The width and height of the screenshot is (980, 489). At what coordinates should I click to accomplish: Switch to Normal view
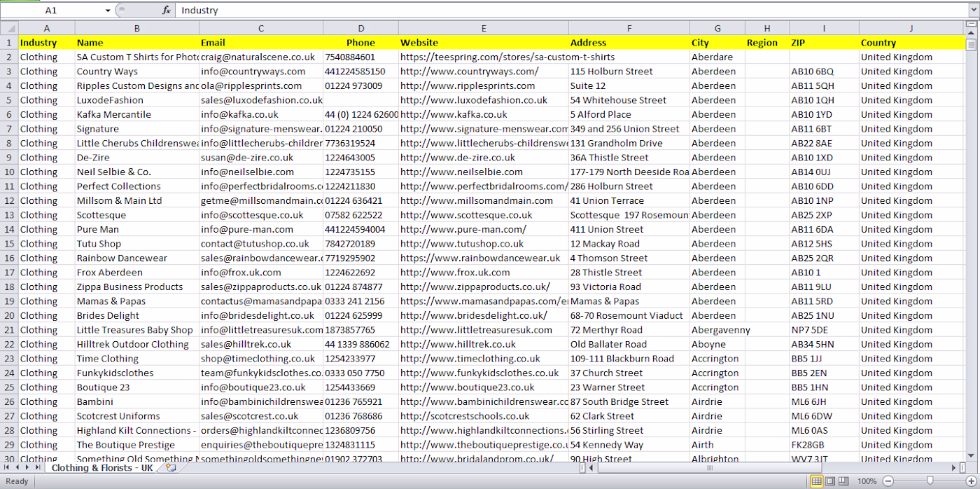click(816, 481)
